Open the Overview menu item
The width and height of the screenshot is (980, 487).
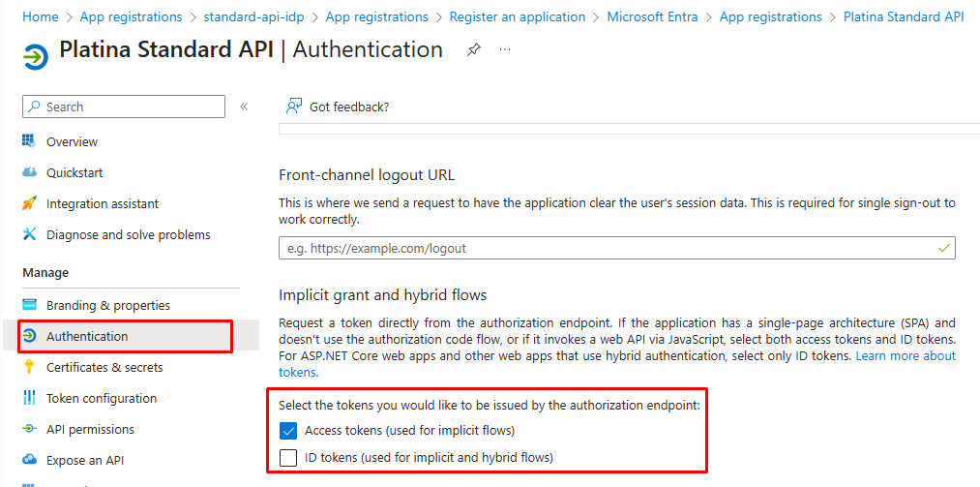tap(72, 141)
